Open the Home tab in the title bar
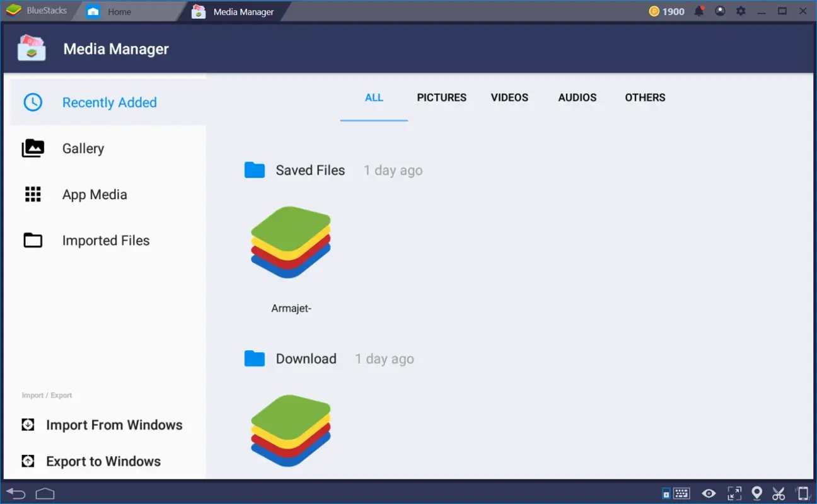 point(119,11)
